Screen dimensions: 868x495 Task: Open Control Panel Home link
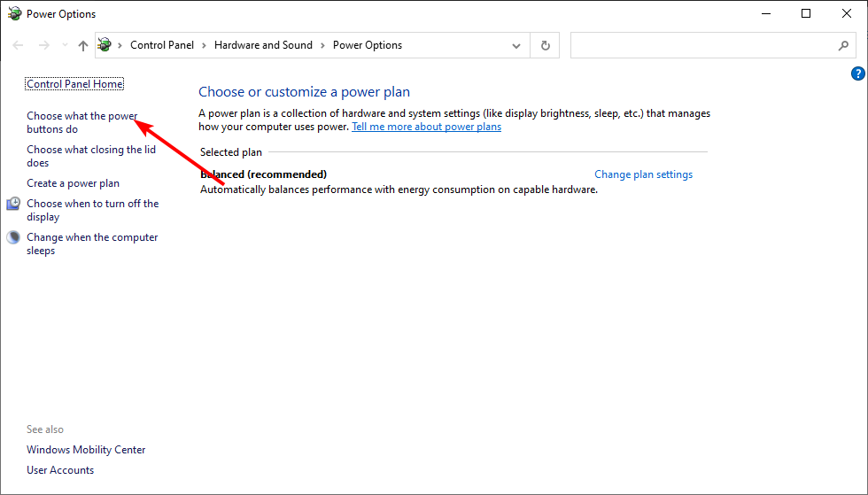74,84
